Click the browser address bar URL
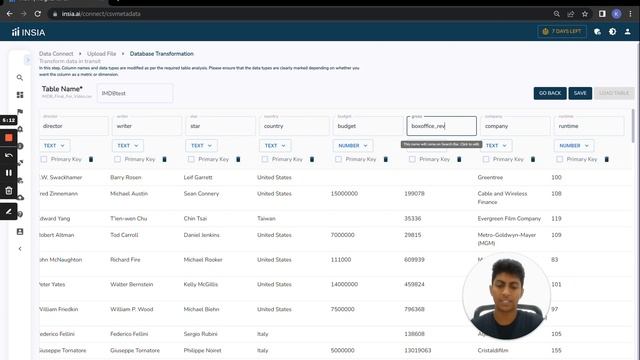 coord(101,14)
